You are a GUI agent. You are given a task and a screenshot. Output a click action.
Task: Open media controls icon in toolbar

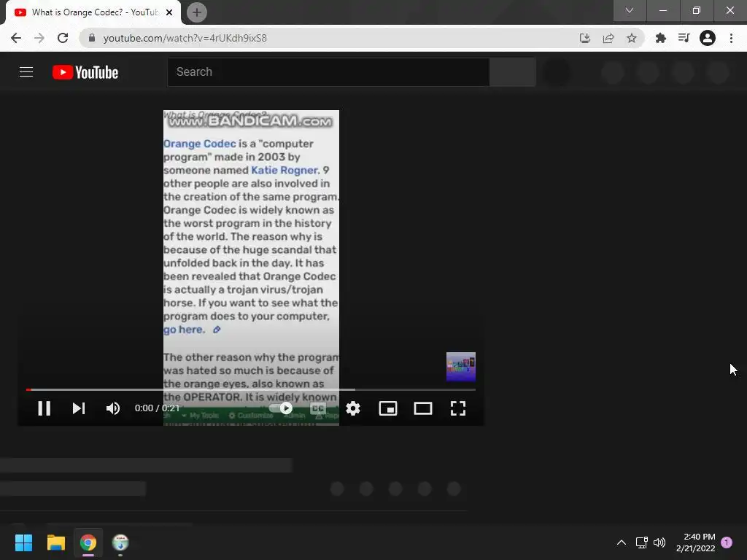pos(684,38)
